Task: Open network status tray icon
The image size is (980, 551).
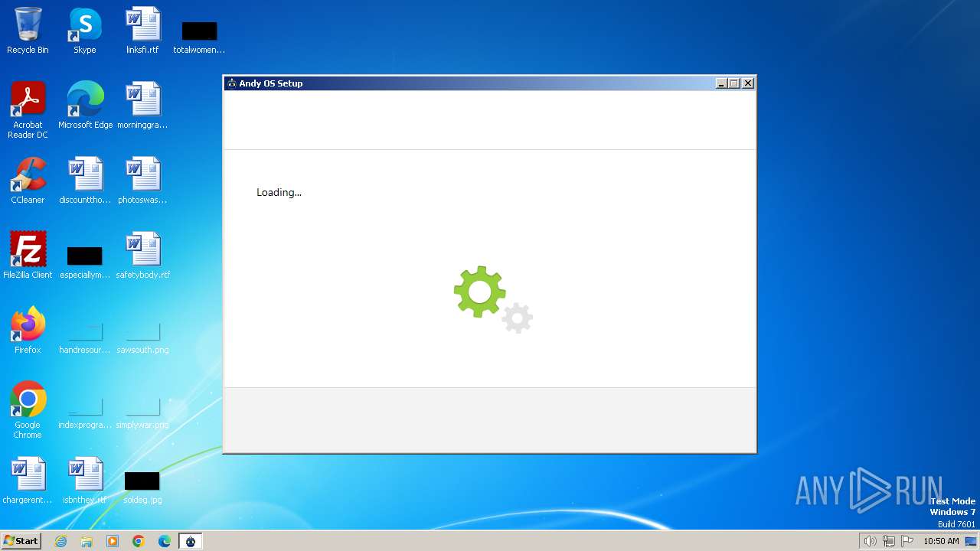Action: pos(889,541)
